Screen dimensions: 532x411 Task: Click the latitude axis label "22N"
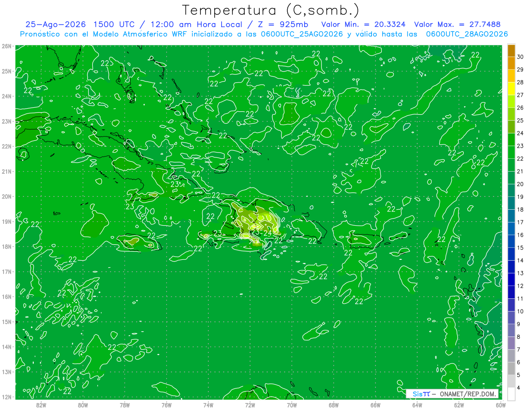click(x=7, y=146)
